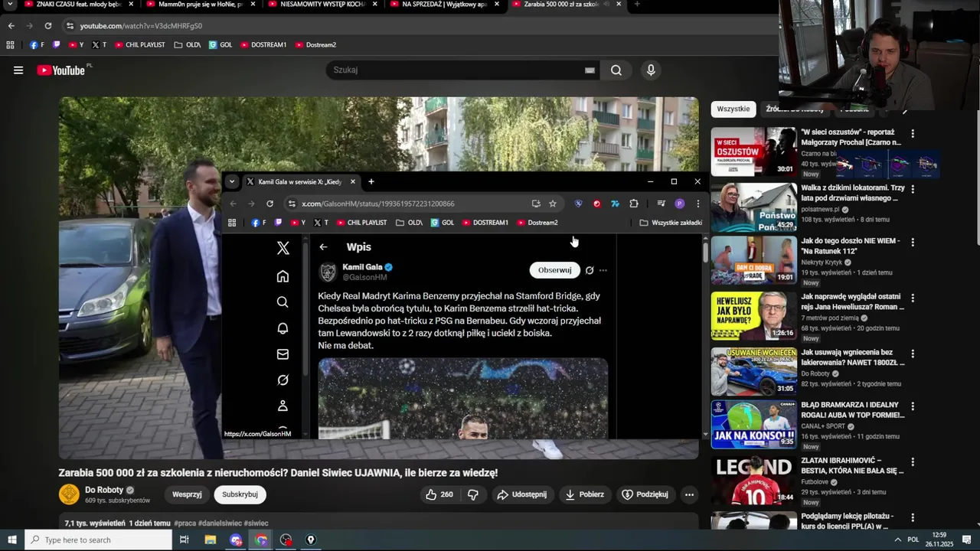Image resolution: width=980 pixels, height=551 pixels.
Task: Open tab search dropdown in background YouTube window
Action: click(11, 5)
